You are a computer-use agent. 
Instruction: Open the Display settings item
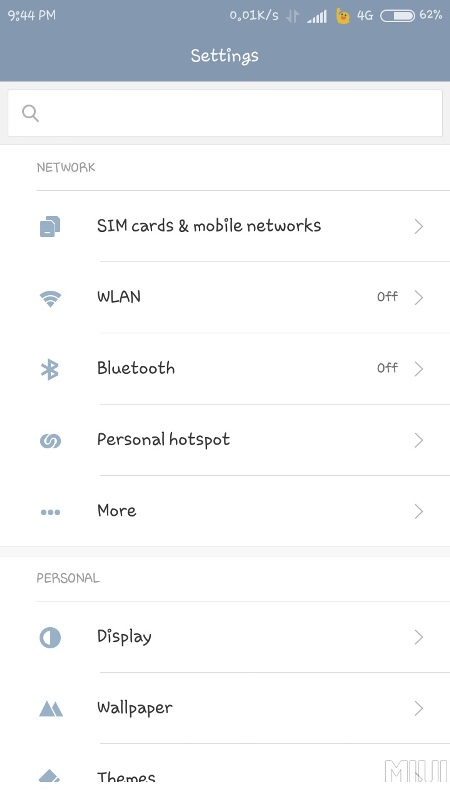[x=225, y=637]
